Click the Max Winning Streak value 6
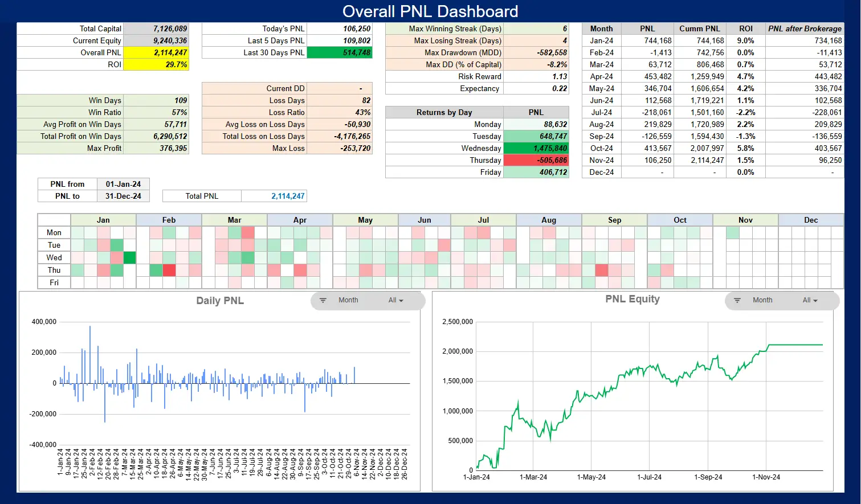861x504 pixels. pyautogui.click(x=536, y=28)
